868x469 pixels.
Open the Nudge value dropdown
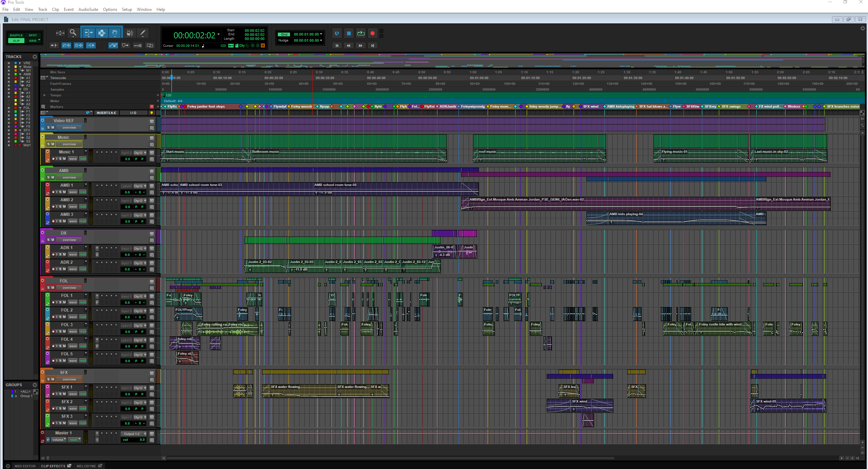(x=321, y=40)
